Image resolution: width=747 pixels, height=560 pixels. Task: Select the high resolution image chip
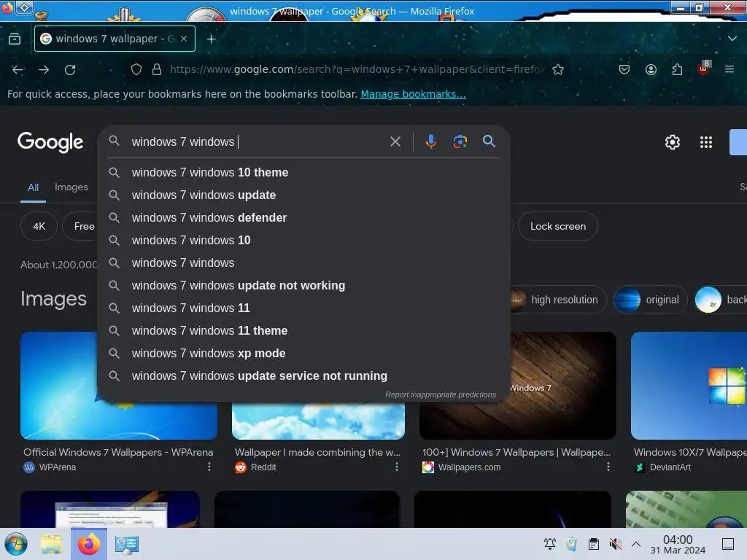(x=557, y=300)
